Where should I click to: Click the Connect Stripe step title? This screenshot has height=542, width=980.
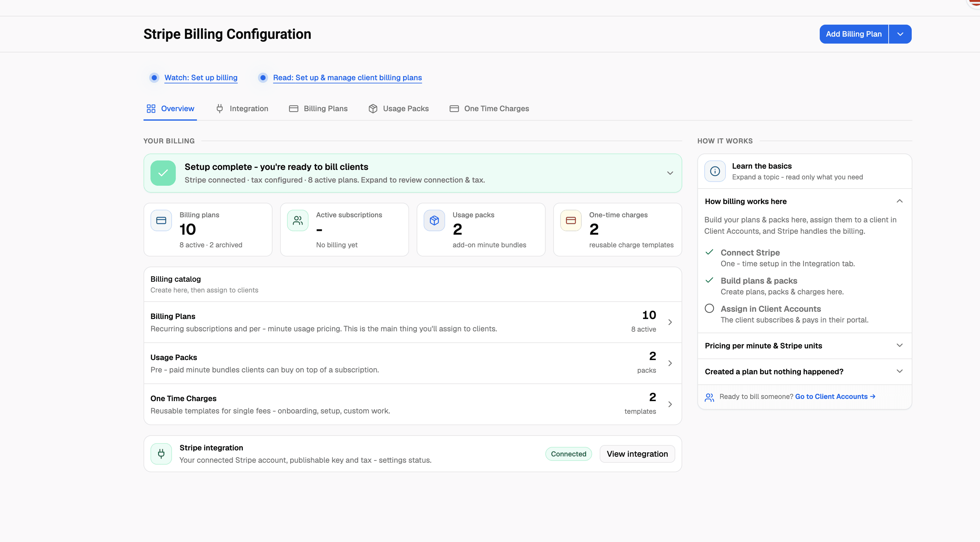(x=750, y=253)
